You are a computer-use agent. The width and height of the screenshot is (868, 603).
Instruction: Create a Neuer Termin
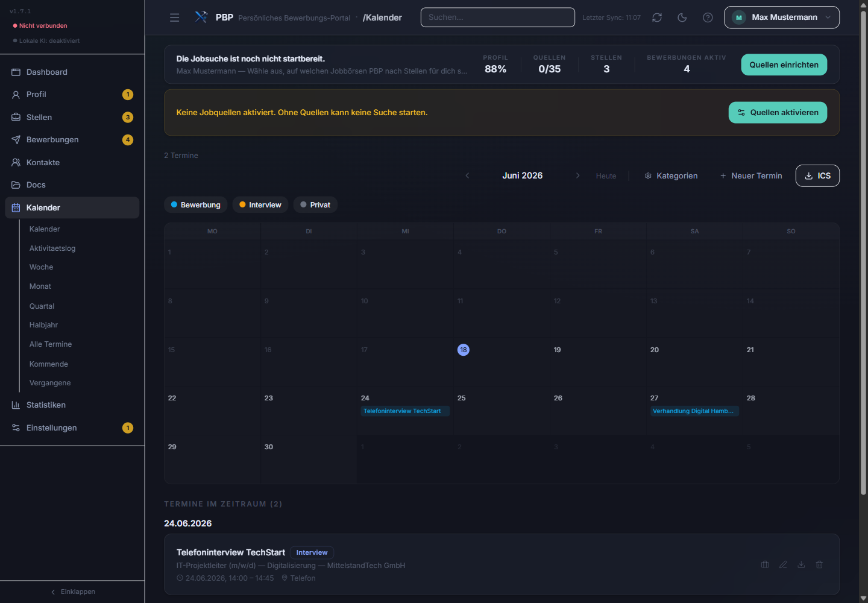coord(751,175)
